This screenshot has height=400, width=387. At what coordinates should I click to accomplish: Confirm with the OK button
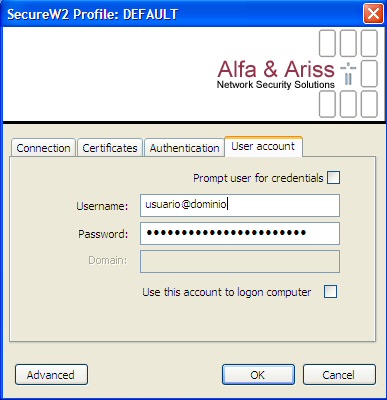[x=258, y=375]
